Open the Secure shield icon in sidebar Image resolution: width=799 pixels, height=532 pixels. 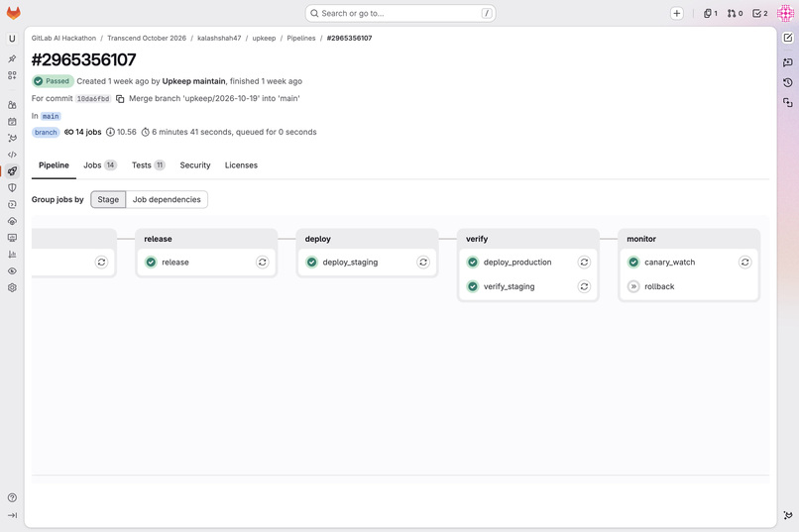pyautogui.click(x=12, y=188)
